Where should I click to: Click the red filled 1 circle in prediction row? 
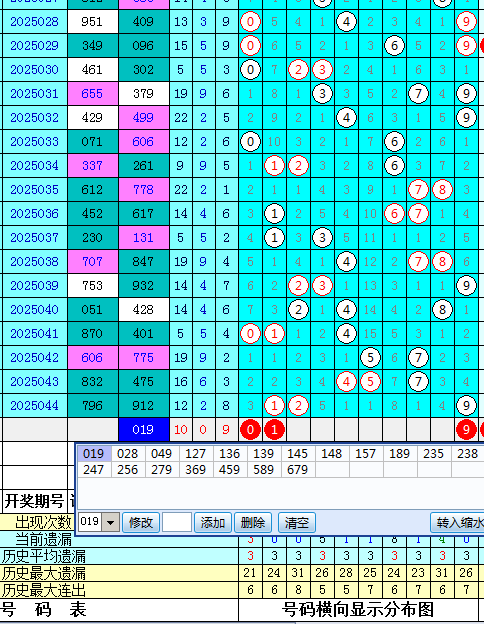(274, 430)
